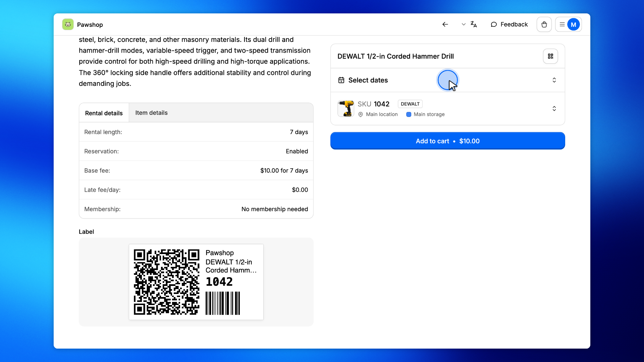Click the 'Enabled' reservation value
This screenshot has width=644, height=362.
point(297,151)
